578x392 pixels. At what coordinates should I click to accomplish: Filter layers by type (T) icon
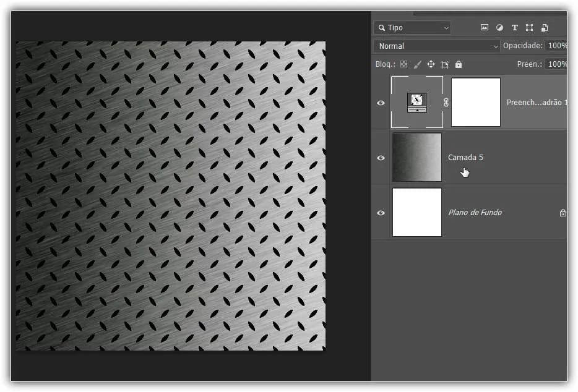pyautogui.click(x=514, y=28)
